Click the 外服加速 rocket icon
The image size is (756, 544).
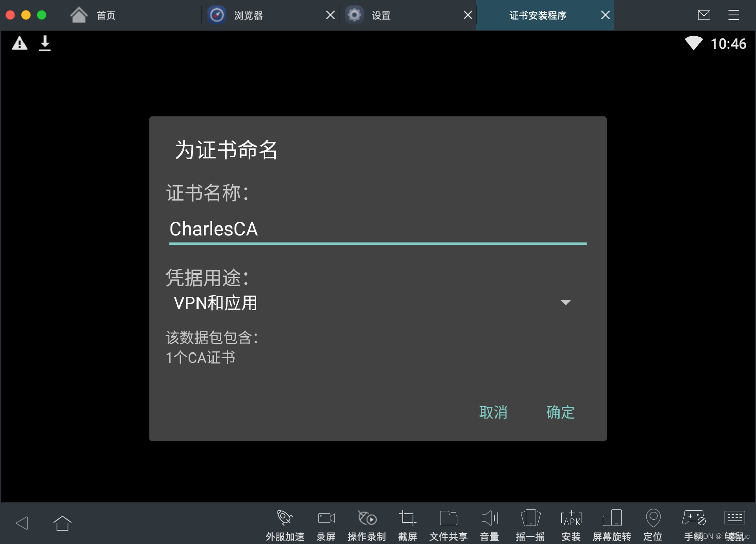285,518
